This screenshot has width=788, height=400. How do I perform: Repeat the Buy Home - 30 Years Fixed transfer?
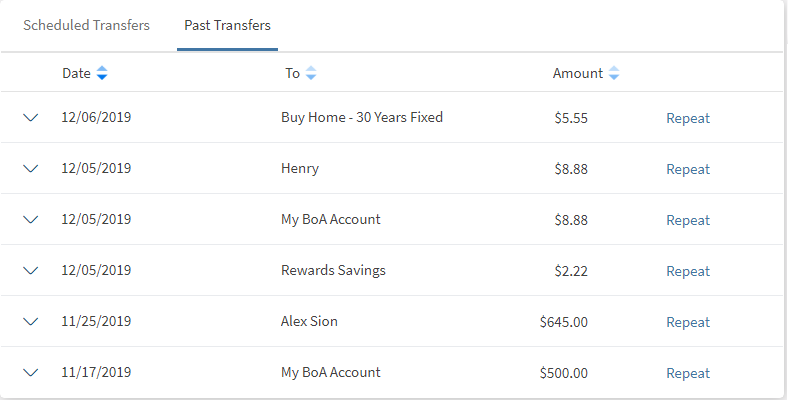tap(688, 118)
